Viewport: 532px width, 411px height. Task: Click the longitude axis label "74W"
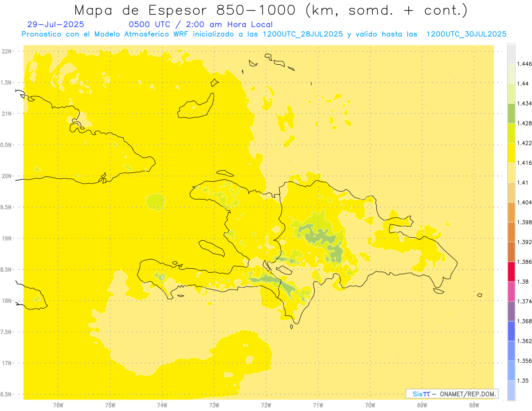(x=162, y=405)
